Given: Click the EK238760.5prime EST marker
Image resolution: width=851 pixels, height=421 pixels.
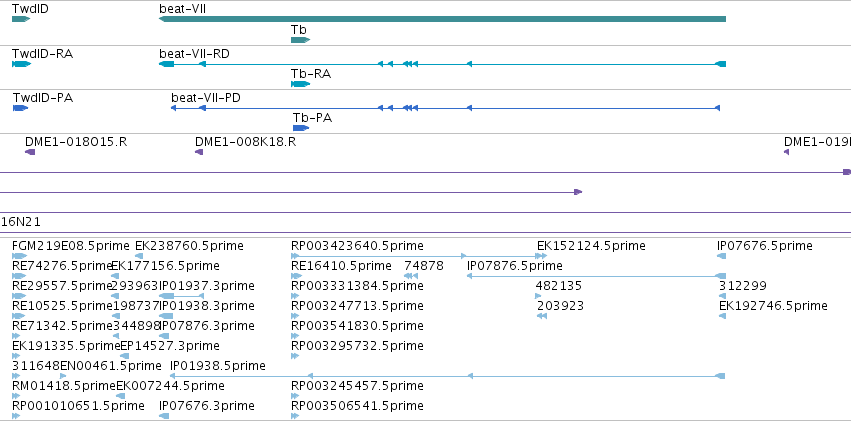Looking at the screenshot, I should (139, 256).
